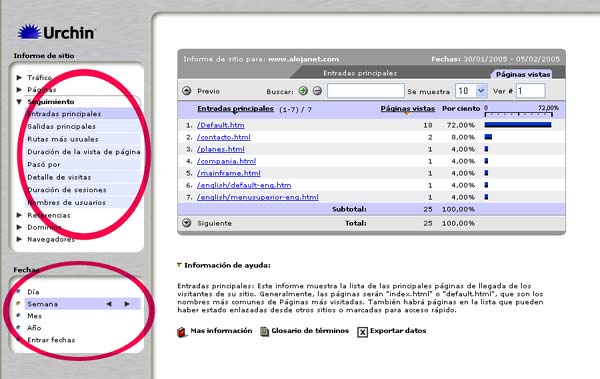
Task: Open the /Default.htm link
Action: point(221,125)
